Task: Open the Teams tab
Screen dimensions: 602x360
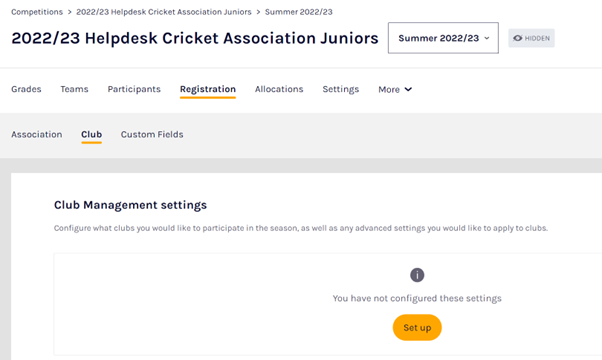Action: coord(74,89)
